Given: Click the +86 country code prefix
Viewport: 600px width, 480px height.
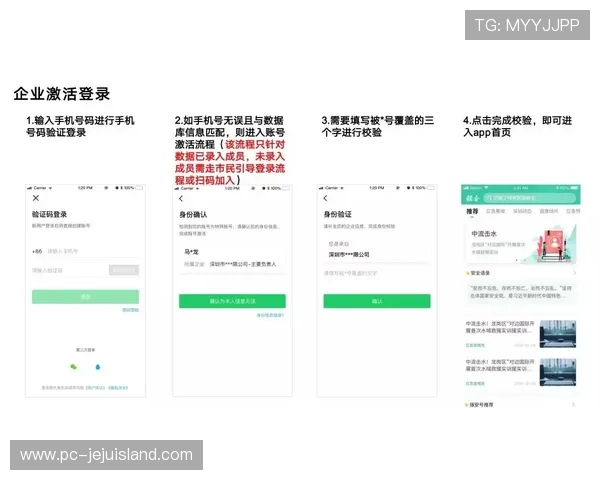Looking at the screenshot, I should (37, 251).
